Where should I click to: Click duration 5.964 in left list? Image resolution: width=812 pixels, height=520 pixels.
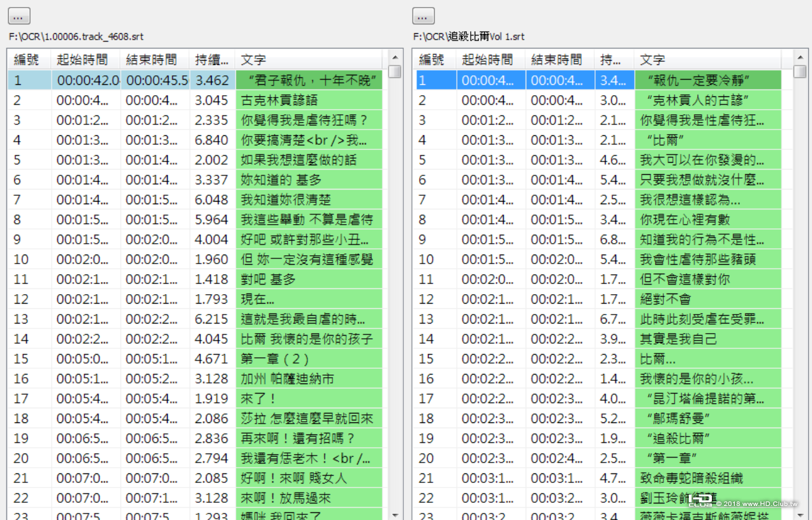point(212,219)
